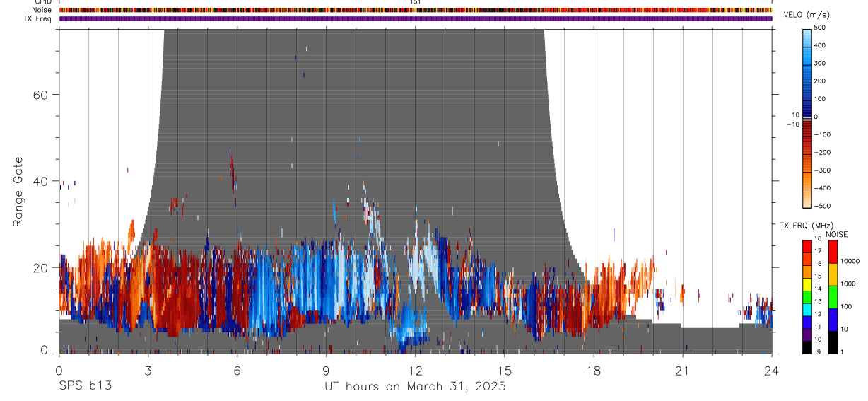Click the 'UT hours on March 31, 2025' title

(415, 386)
